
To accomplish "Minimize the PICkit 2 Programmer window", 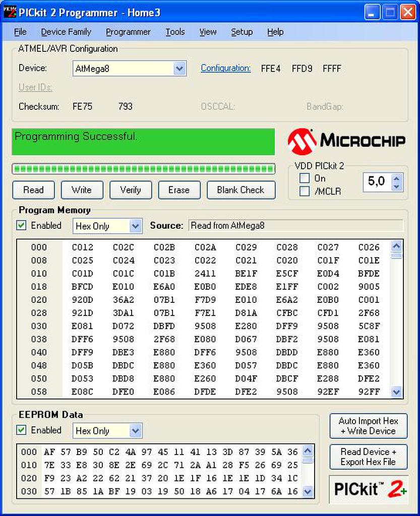I will 372,13.
